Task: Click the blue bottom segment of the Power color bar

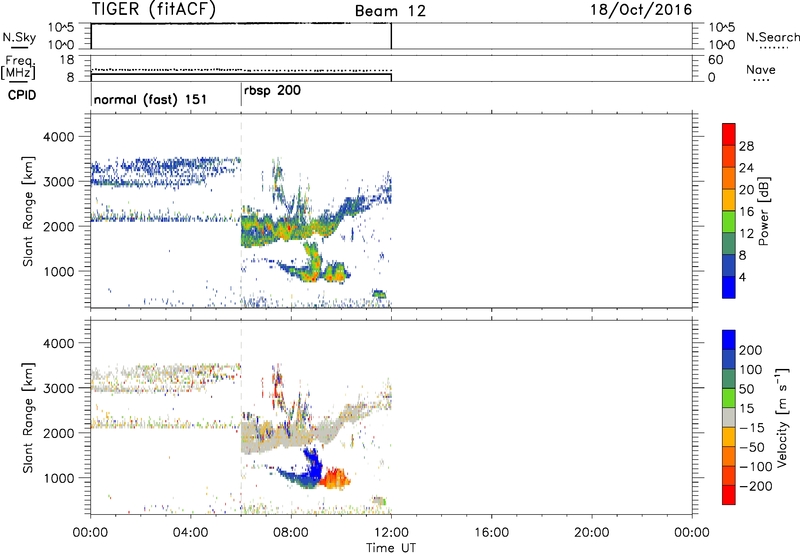Action: [x=729, y=287]
